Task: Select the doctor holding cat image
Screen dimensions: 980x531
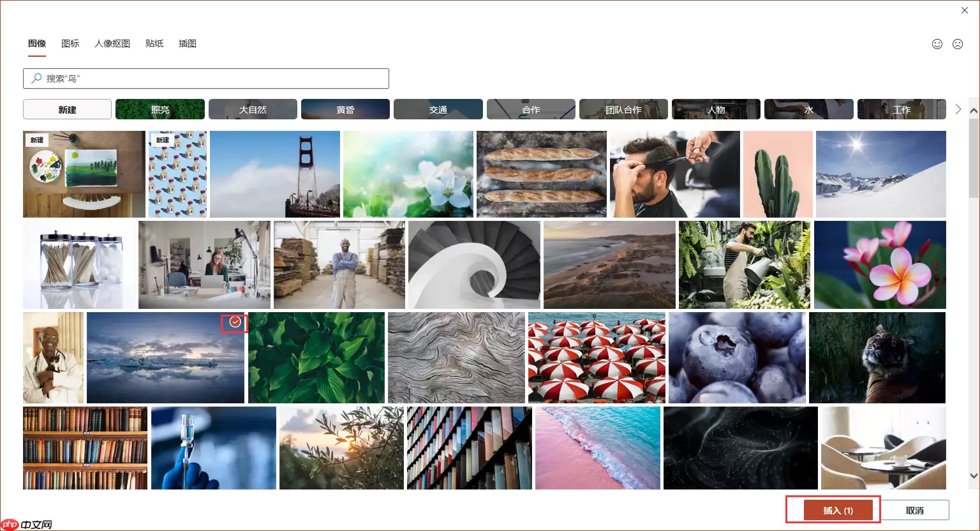Action: tap(54, 357)
